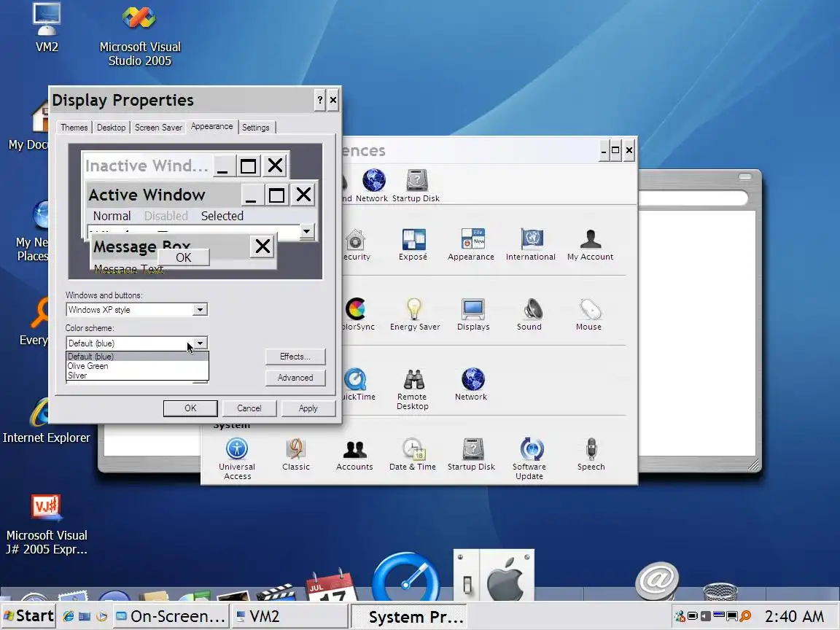This screenshot has height=630, width=840.
Task: Open the My Account preference pane
Action: [x=590, y=244]
